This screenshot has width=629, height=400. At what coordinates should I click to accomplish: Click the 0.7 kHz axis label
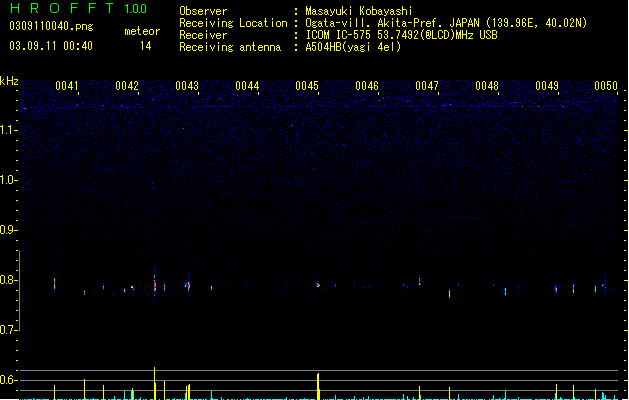pos(9,330)
